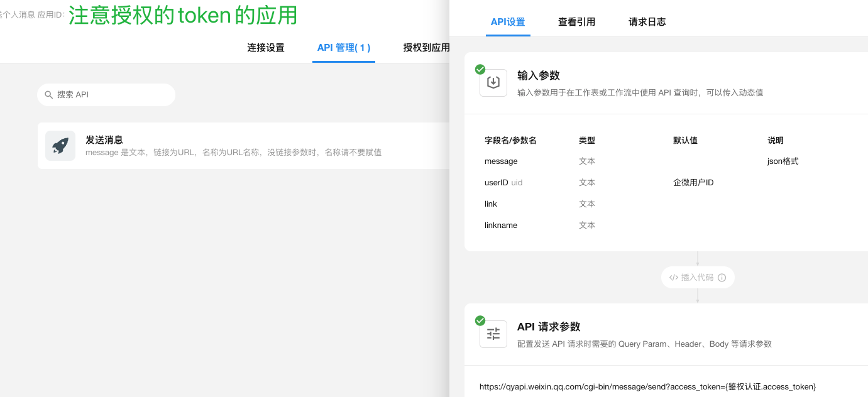Click the API 请求参数 sliders icon
Screen dimensions: 868x397
click(493, 334)
